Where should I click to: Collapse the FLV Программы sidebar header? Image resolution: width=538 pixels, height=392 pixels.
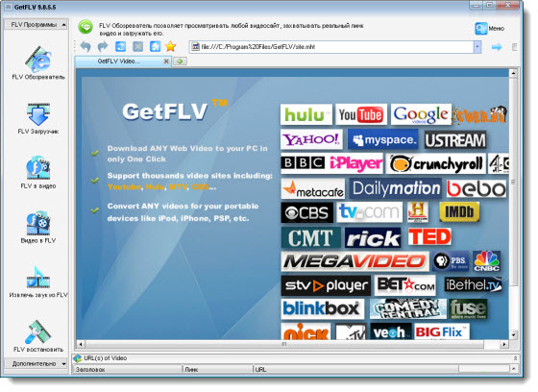36,25
